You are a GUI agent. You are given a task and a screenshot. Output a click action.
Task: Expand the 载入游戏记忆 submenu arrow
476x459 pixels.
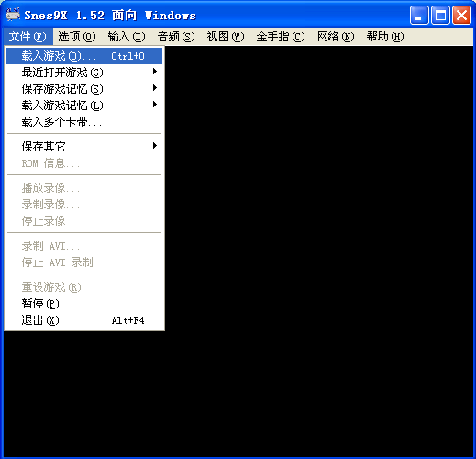coord(155,105)
